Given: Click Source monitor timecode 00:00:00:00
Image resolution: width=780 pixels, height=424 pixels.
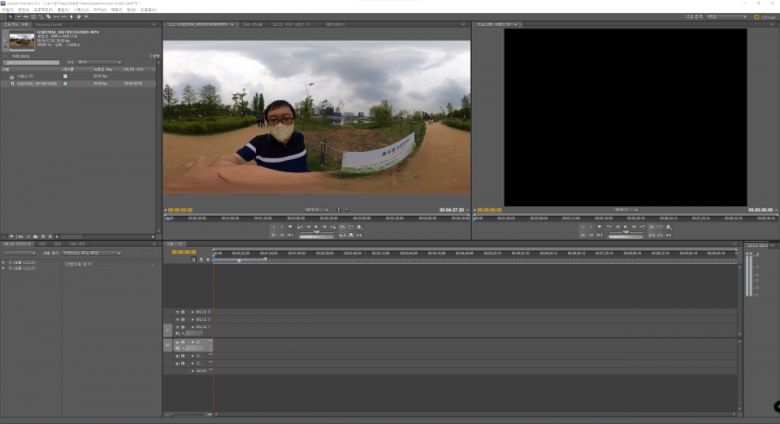Looking at the screenshot, I should click(180, 210).
